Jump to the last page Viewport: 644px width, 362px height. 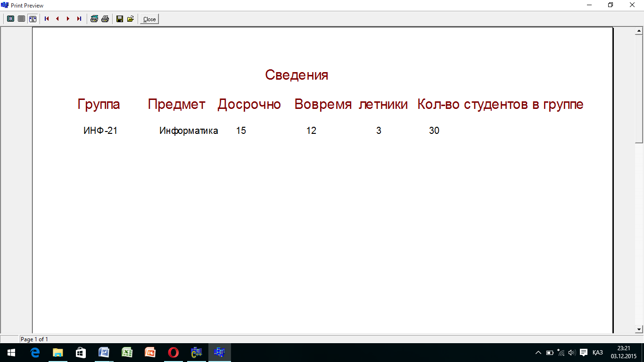click(79, 19)
